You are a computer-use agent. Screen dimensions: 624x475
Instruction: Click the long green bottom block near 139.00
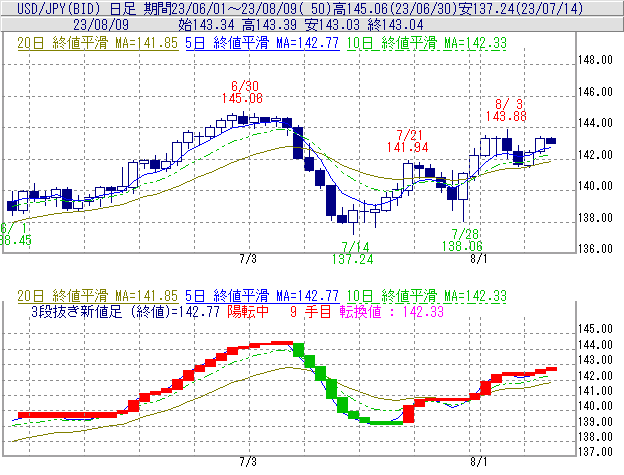pos(386,422)
